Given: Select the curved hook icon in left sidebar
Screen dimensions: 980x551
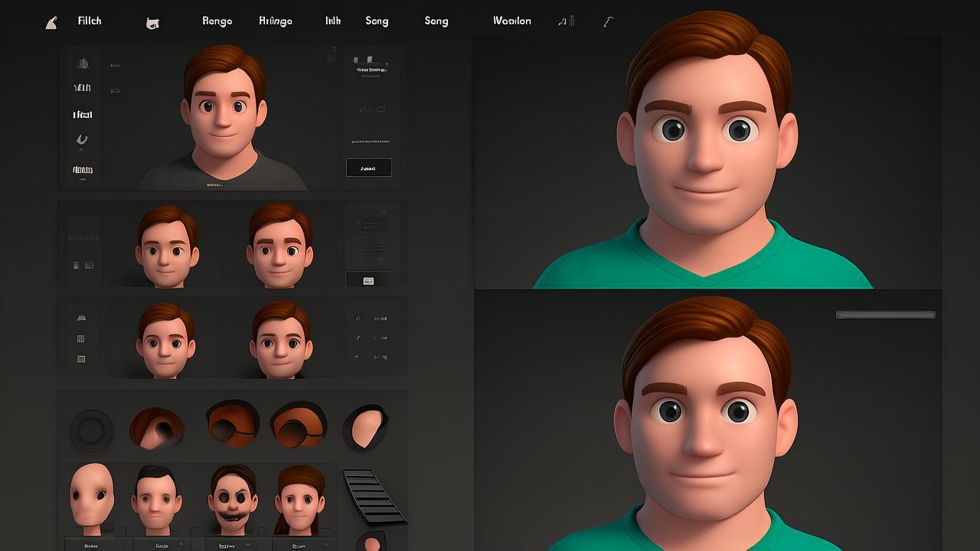Looking at the screenshot, I should 82,139.
